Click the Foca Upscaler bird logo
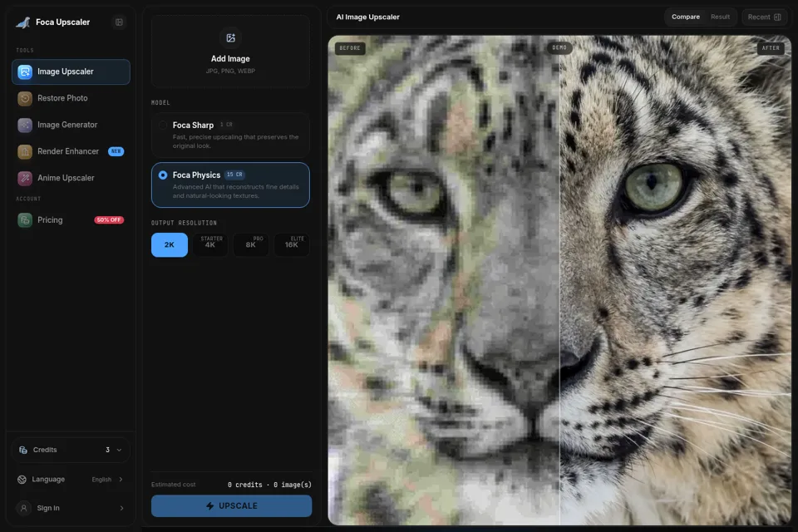 tap(23, 22)
